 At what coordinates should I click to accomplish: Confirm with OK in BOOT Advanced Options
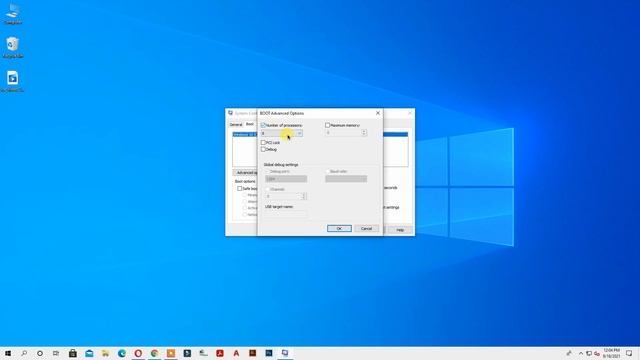pyautogui.click(x=339, y=229)
